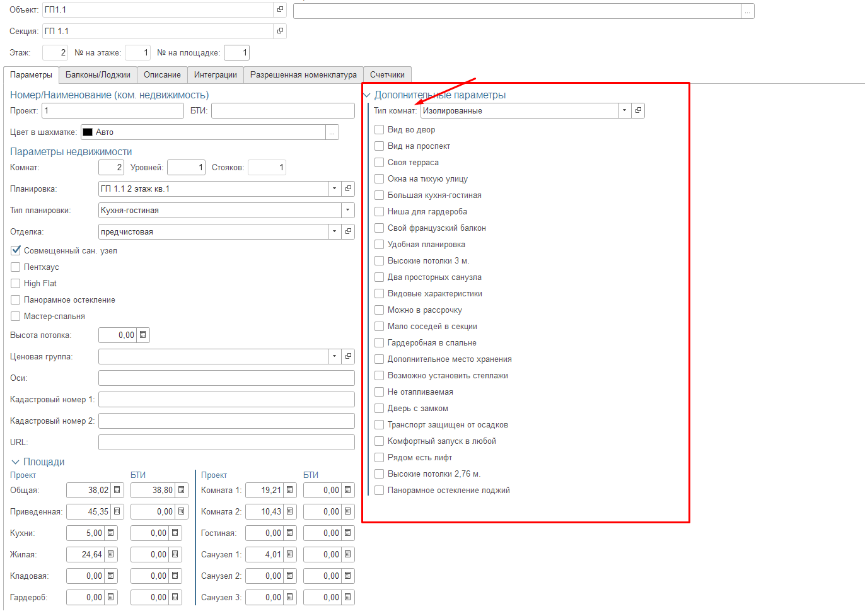
Task: Switch to the Балконы/Лоджии tab
Action: [x=98, y=74]
